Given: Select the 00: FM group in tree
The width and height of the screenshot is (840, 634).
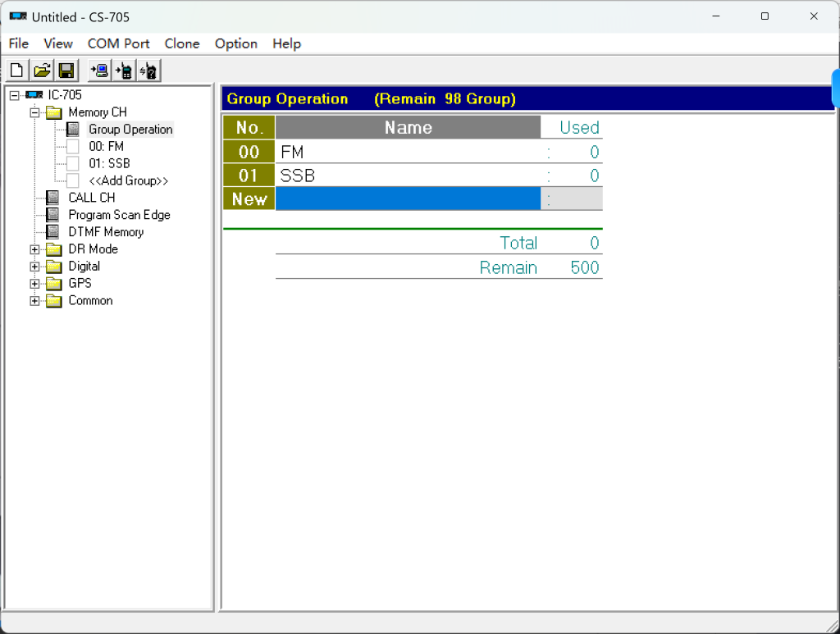Looking at the screenshot, I should click(106, 146).
